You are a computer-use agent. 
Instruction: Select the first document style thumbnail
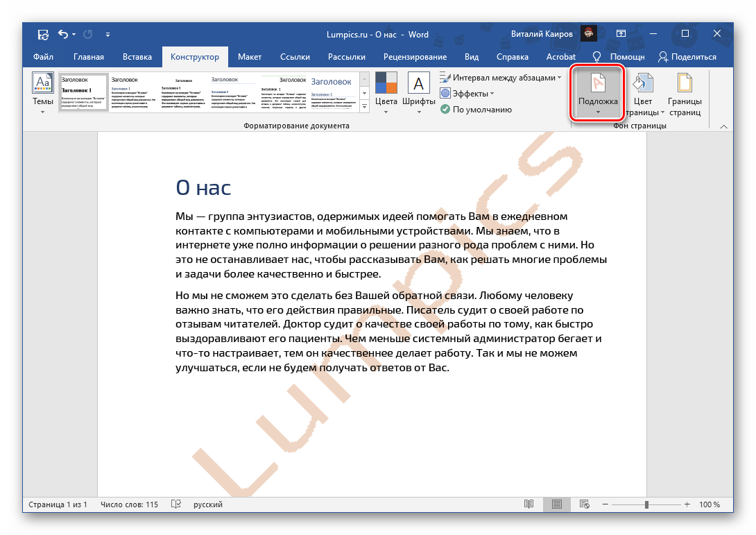[x=84, y=92]
